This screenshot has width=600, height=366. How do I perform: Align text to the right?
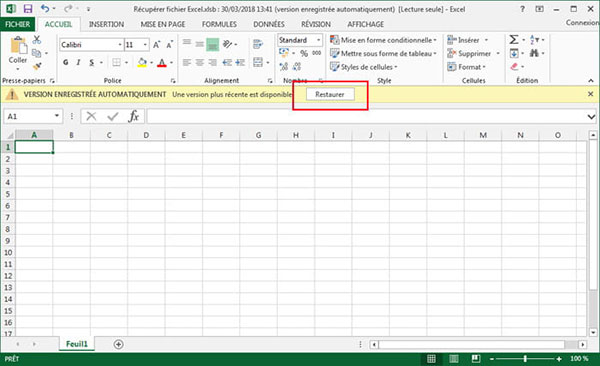[x=212, y=62]
